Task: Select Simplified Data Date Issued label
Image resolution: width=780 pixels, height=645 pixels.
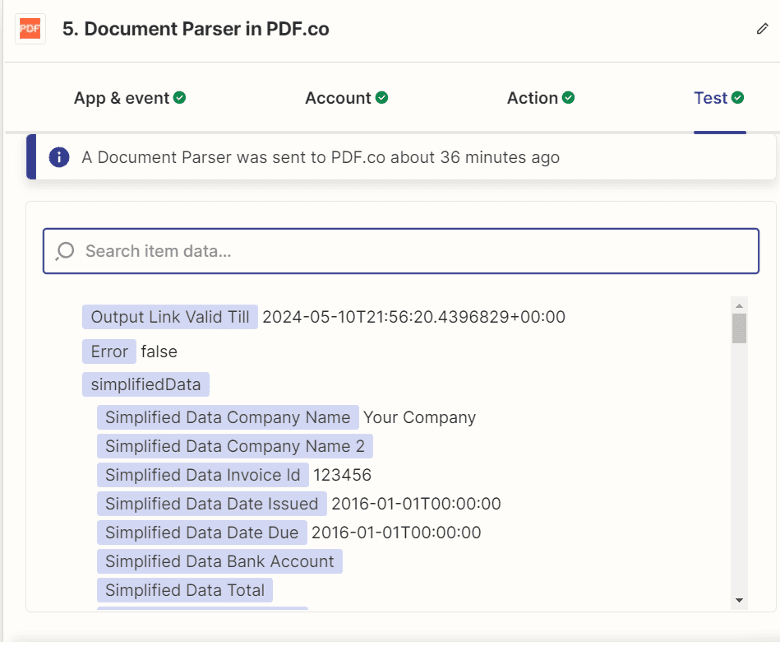Action: 211,504
